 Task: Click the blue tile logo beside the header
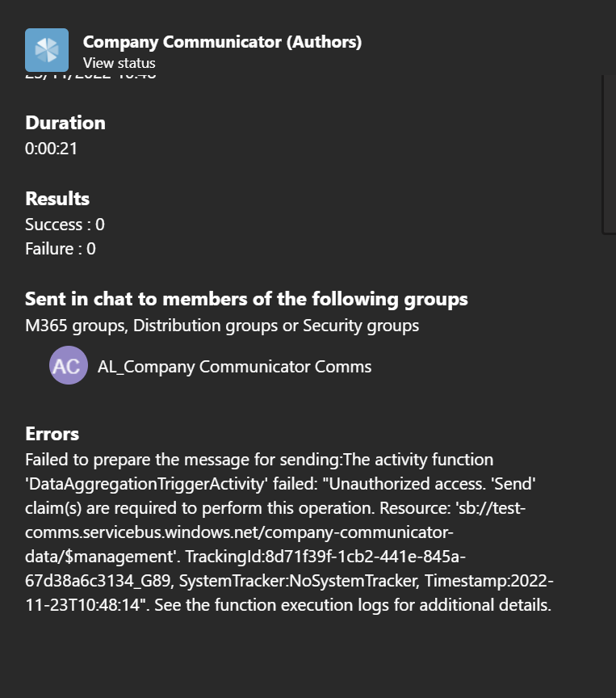46,49
